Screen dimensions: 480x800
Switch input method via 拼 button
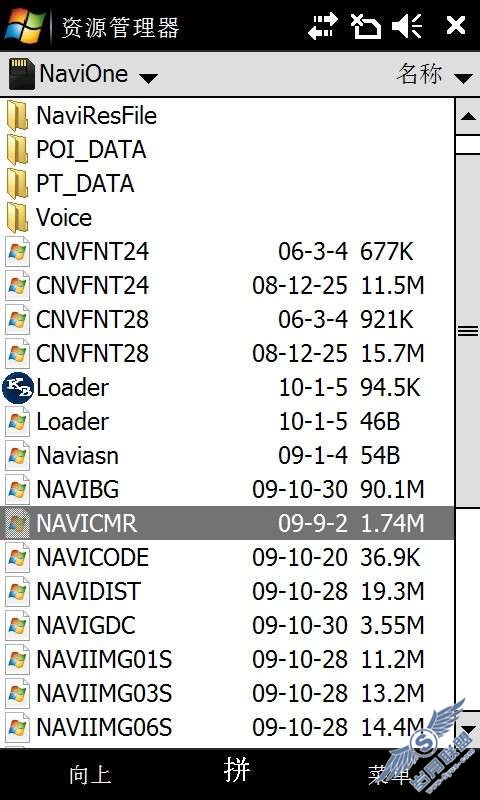(x=237, y=769)
